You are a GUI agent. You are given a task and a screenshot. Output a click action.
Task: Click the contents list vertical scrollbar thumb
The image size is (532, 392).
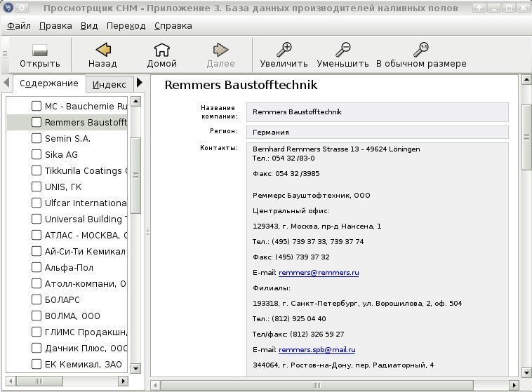(x=135, y=175)
